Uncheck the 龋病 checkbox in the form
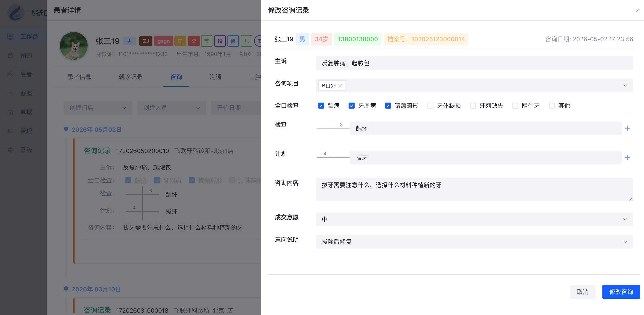Image resolution: width=644 pixels, height=315 pixels. (321, 106)
